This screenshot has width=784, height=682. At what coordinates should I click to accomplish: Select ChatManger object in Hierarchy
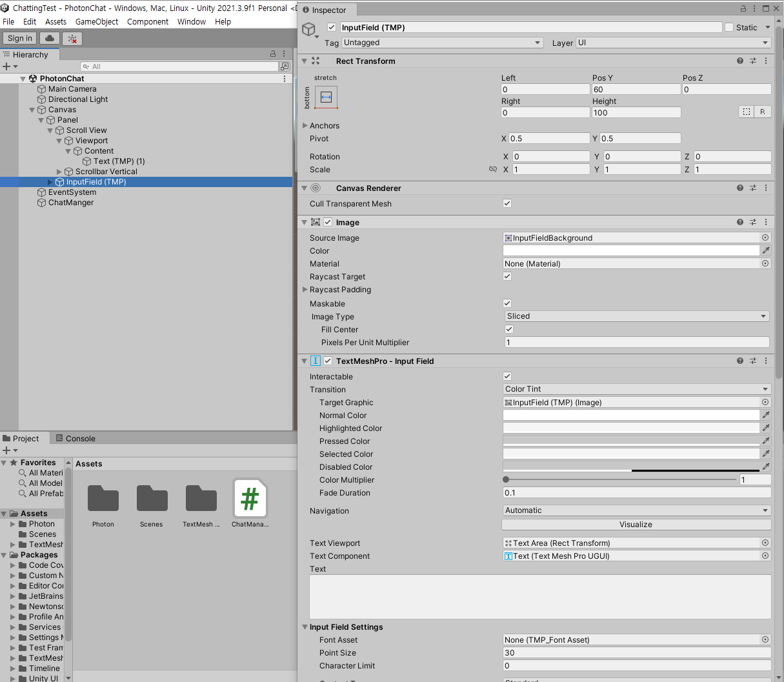tap(71, 203)
